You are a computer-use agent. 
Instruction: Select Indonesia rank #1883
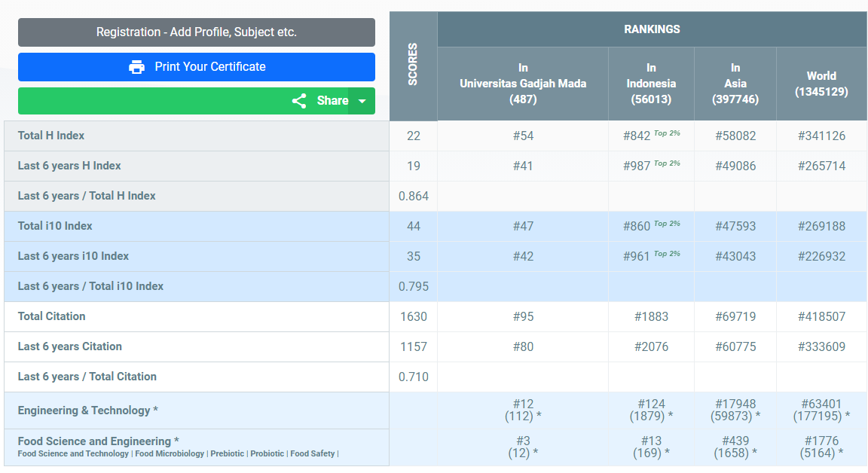click(x=651, y=317)
